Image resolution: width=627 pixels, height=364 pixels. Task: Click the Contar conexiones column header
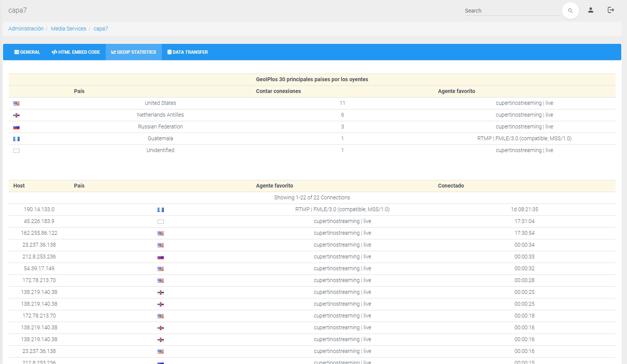[278, 91]
